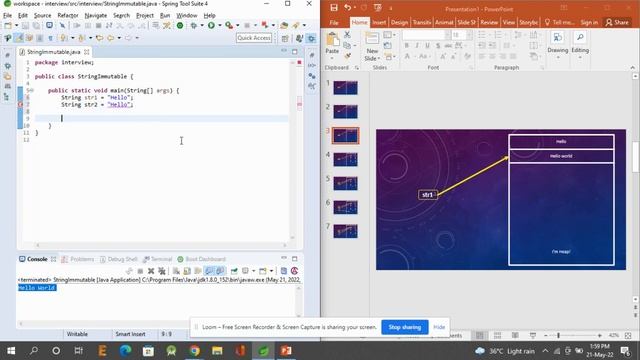Click Pin Console icon in Console toolbar
The image size is (640, 360).
click(x=234, y=271)
